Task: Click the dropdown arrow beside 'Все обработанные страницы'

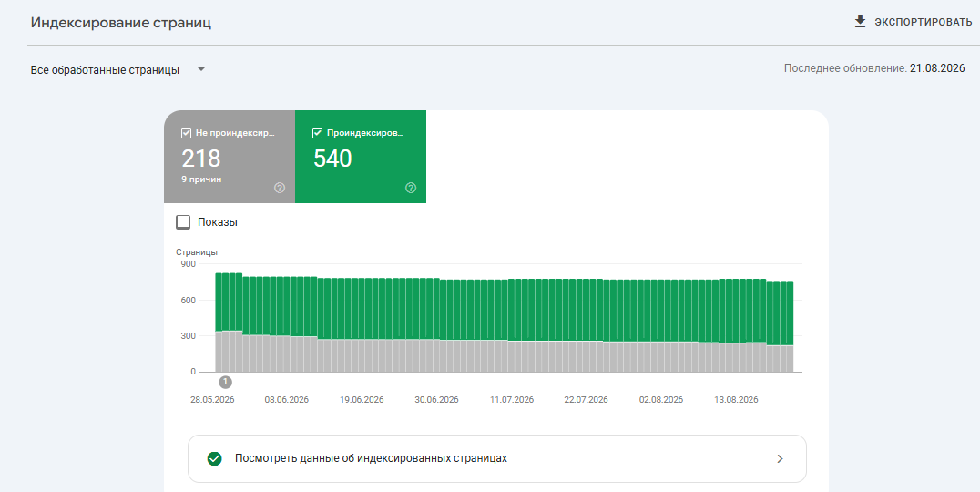Action: 200,69
